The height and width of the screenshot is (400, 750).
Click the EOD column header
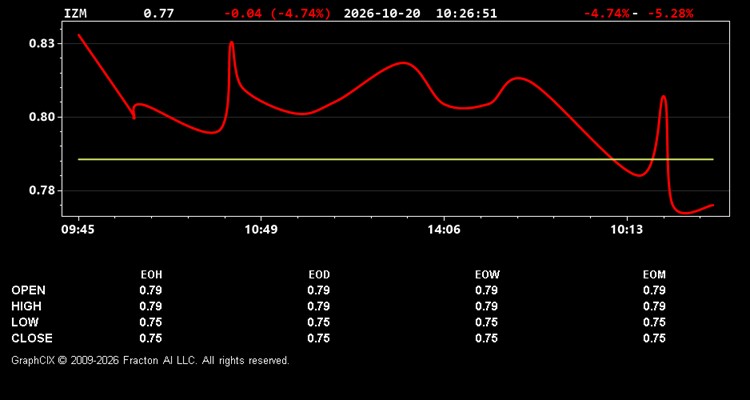pyautogui.click(x=319, y=275)
